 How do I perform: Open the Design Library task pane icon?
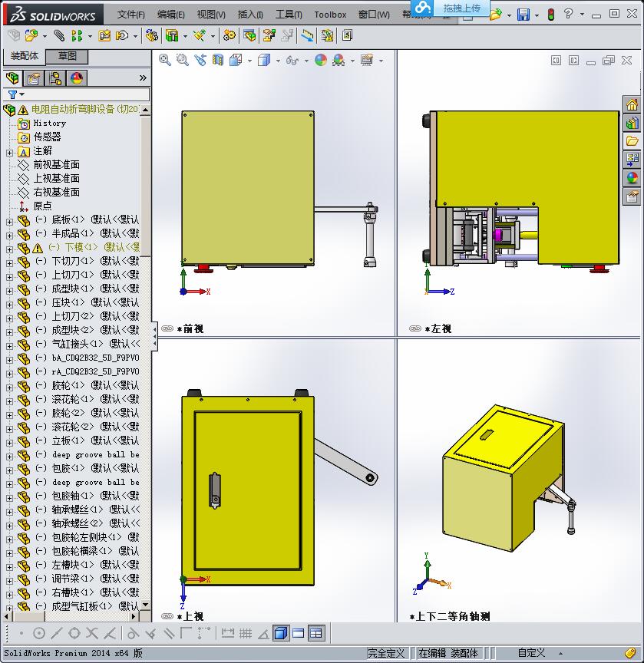(x=632, y=123)
